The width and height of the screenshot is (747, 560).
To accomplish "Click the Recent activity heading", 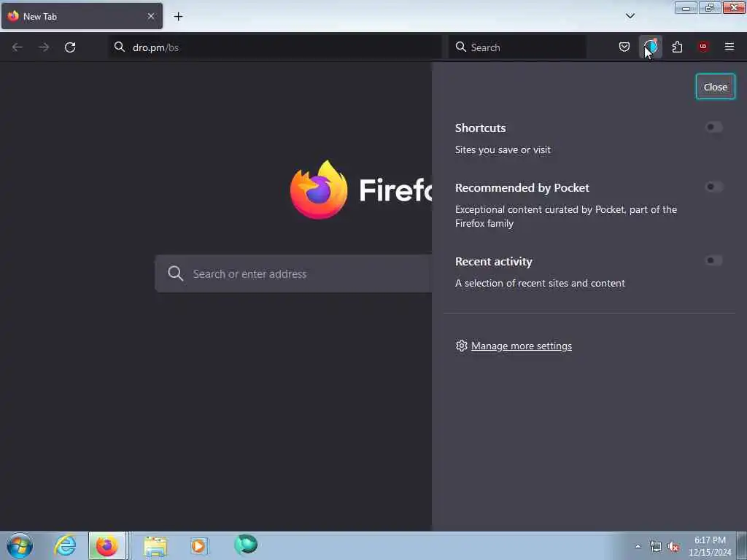I will (x=494, y=262).
